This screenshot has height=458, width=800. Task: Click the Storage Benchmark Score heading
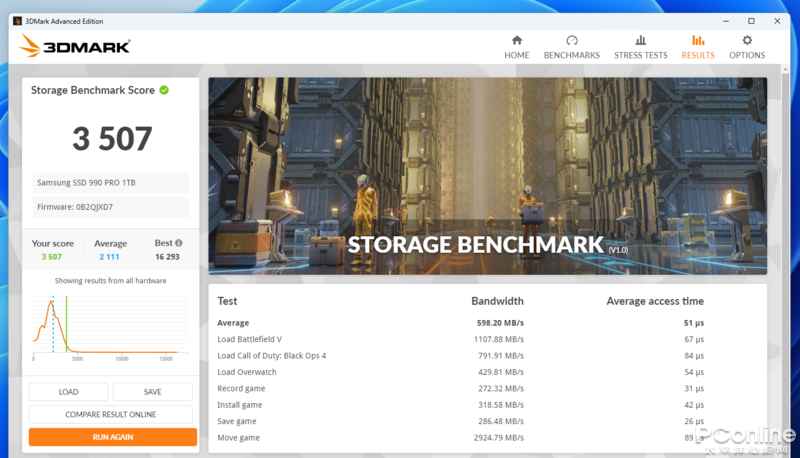tap(93, 90)
